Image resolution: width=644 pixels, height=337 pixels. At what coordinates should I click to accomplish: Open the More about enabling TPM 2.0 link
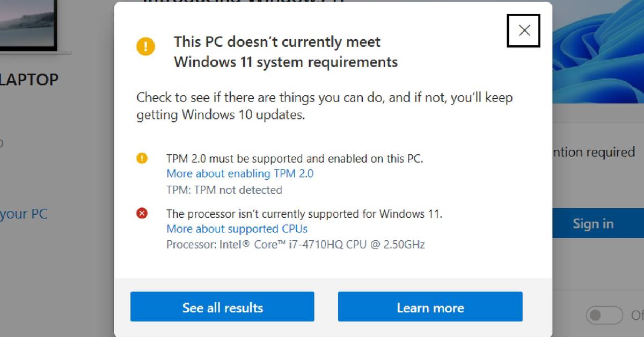(x=239, y=173)
